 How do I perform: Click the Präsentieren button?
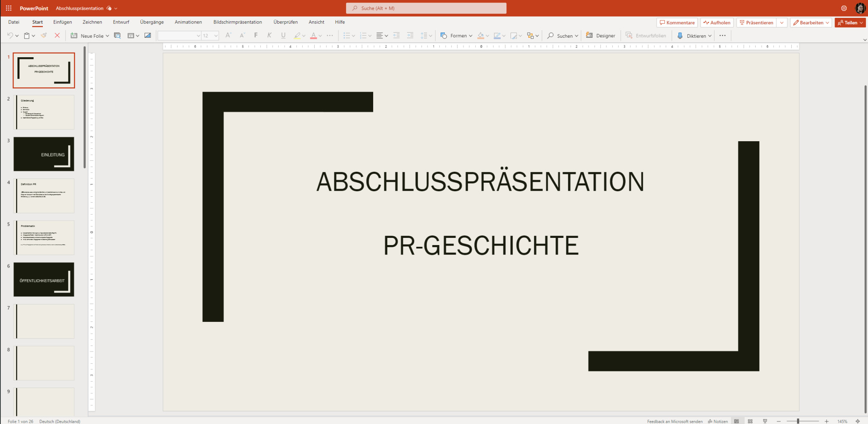pyautogui.click(x=756, y=22)
